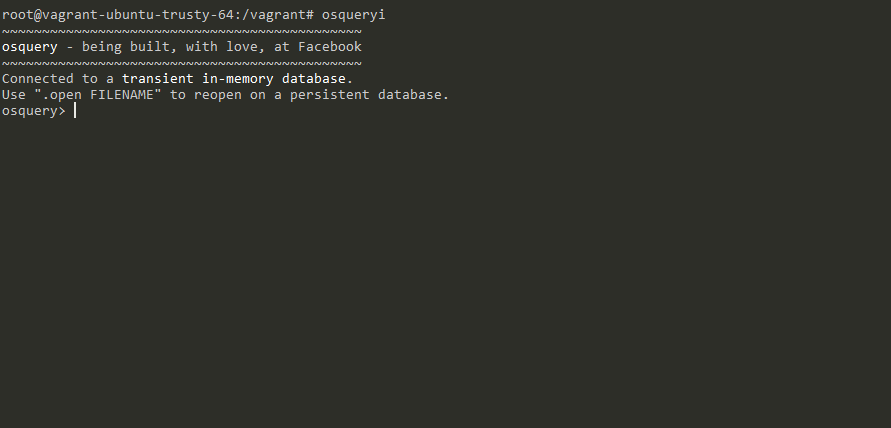Viewport: 891px width, 428px height.
Task: Click the word Use on the hint line
Action: [14, 95]
